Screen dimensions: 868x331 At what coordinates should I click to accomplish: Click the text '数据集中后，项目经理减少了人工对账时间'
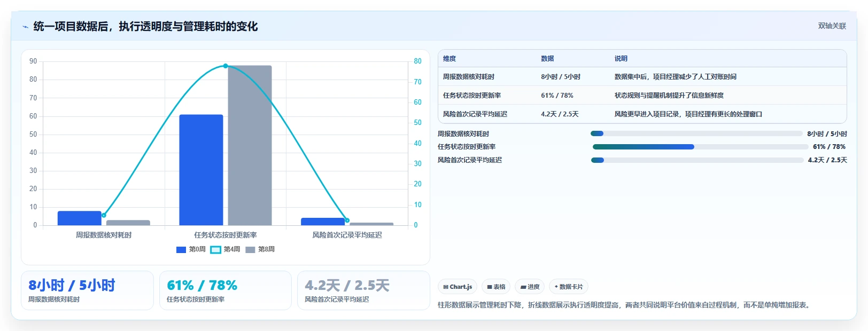(676, 77)
